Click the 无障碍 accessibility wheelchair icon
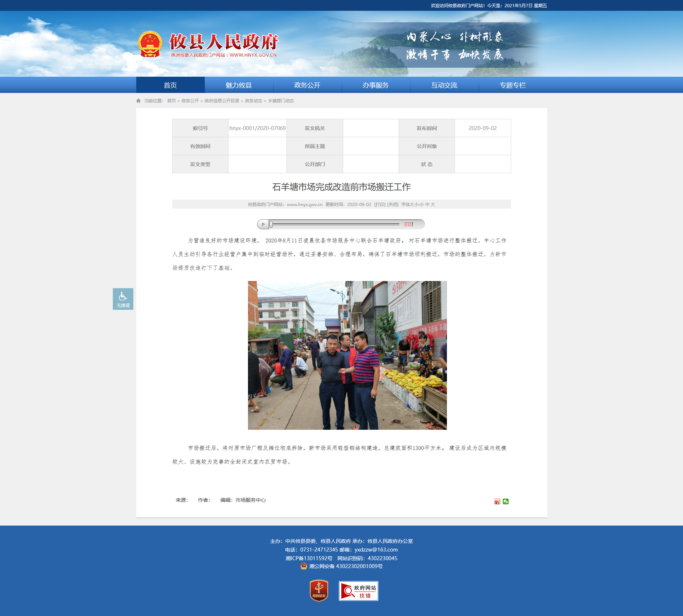683x616 pixels. [x=123, y=299]
